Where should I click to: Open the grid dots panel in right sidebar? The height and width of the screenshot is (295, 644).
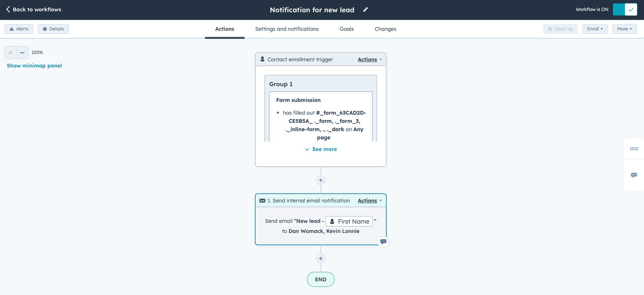coord(634,149)
